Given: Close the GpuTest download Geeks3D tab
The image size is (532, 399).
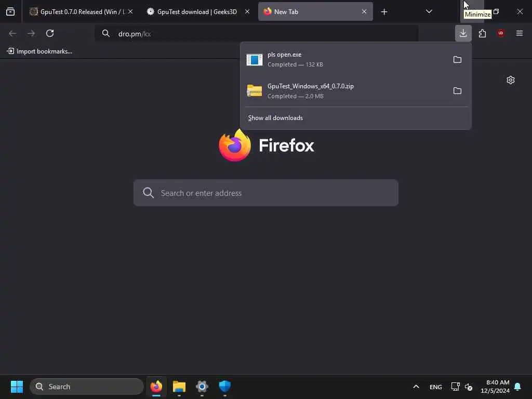Looking at the screenshot, I should tap(247, 11).
